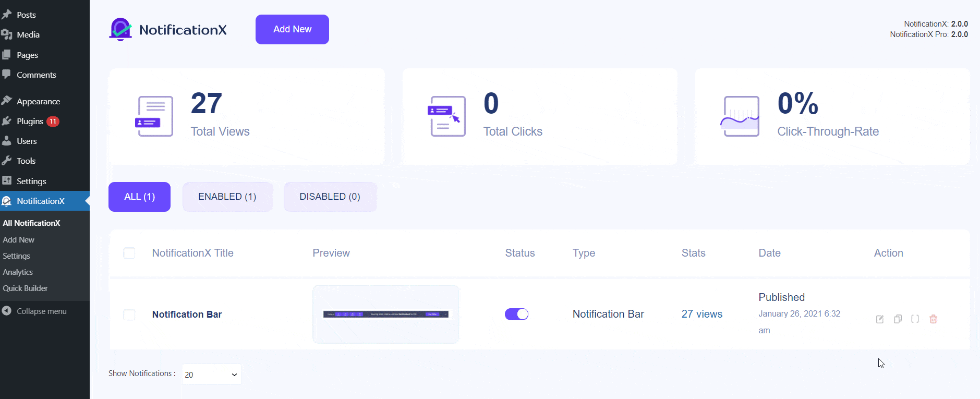Viewport: 980px width, 399px height.
Task: Switch to the ALL (1) tab
Action: pos(139,197)
